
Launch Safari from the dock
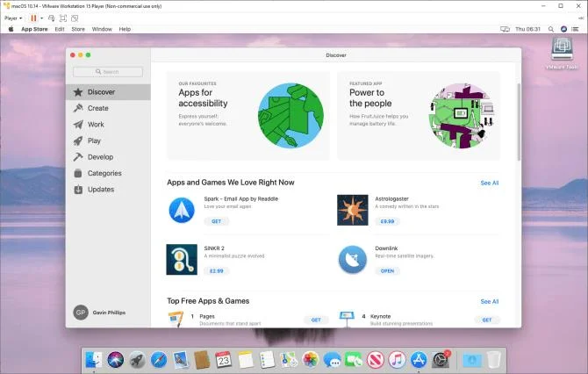tap(159, 360)
